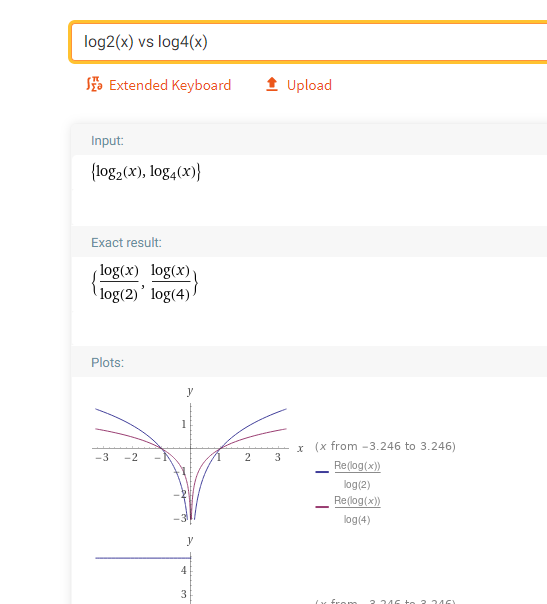Screen dimensions: 547x604
Task: Select the log(x)/log(4) fraction in exact result
Action: 170,282
